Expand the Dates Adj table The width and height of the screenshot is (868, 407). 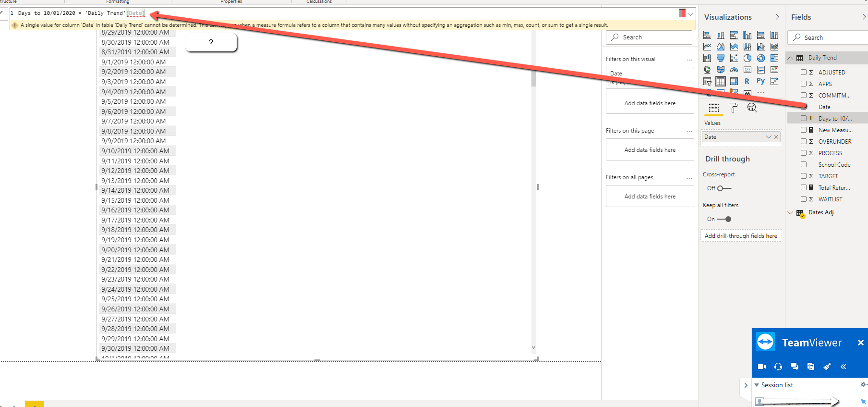790,212
